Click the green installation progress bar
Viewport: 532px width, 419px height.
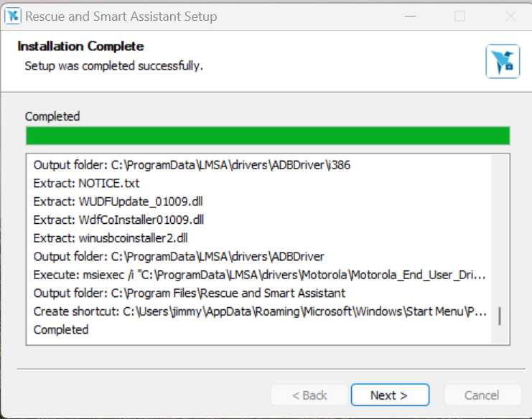coord(267,136)
